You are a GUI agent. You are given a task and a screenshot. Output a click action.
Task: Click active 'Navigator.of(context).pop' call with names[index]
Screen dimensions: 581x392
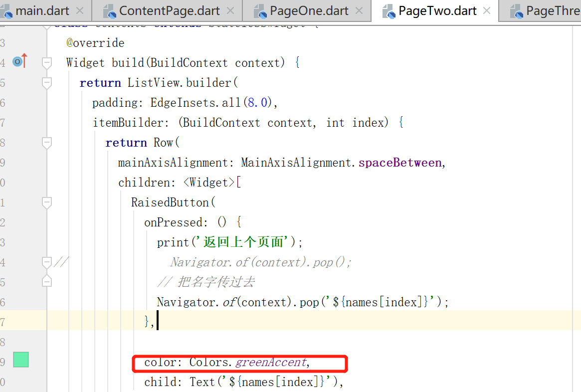click(x=303, y=302)
